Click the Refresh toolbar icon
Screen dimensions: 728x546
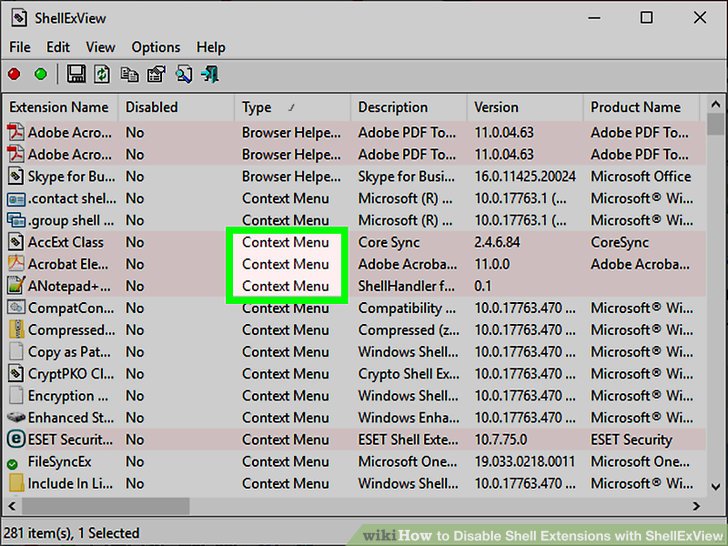click(x=102, y=74)
